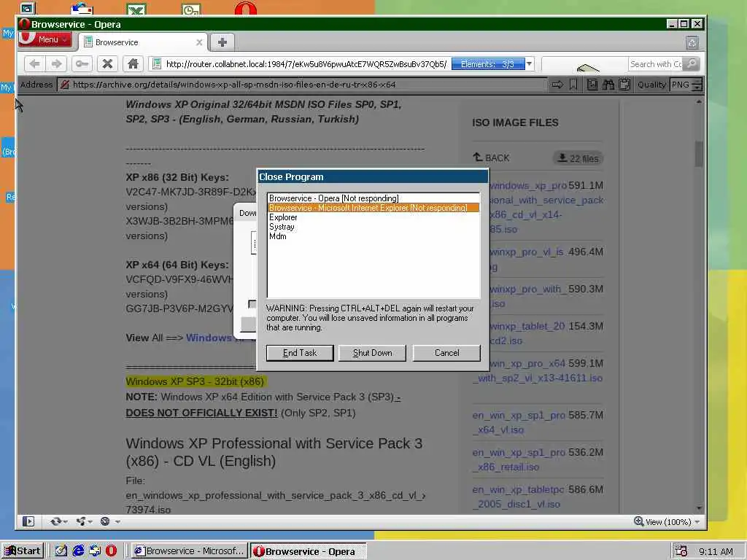The height and width of the screenshot is (560, 747).
Task: Open Opera password wand key icon
Action: click(82, 63)
